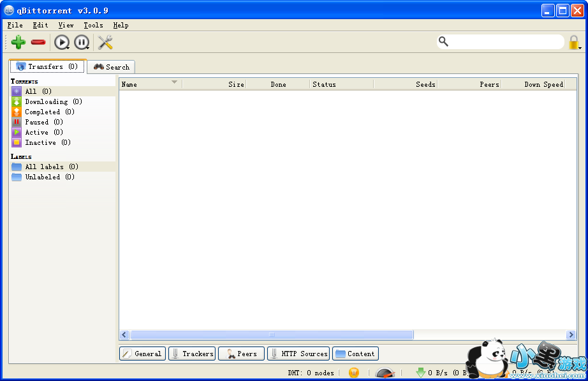Viewport: 588px width, 381px height.
Task: Delete torrent using the red minus icon
Action: (38, 42)
